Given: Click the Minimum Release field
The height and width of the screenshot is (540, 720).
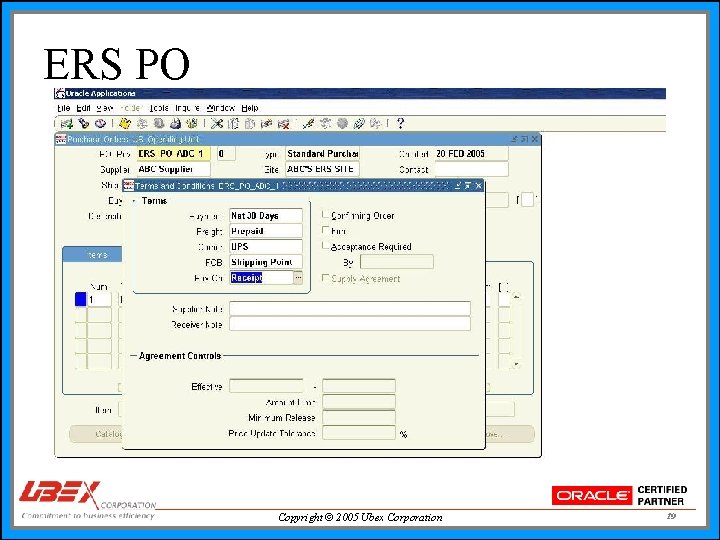Looking at the screenshot, I should coord(359,417).
